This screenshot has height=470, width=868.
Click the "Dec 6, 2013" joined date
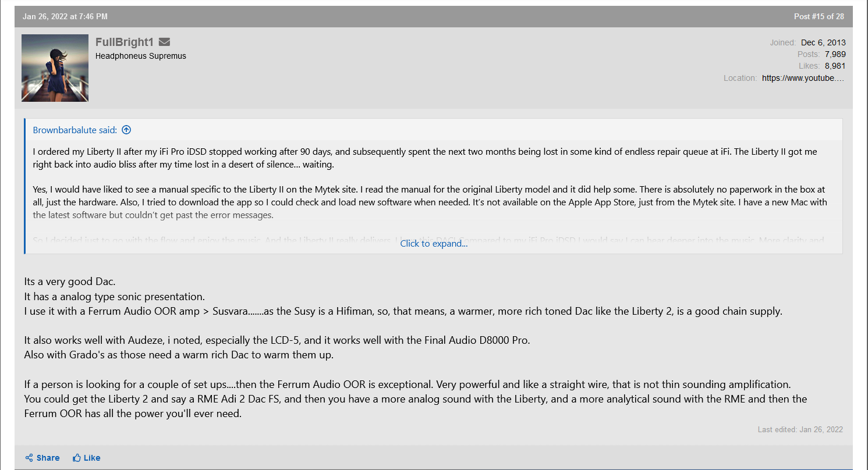(x=823, y=42)
